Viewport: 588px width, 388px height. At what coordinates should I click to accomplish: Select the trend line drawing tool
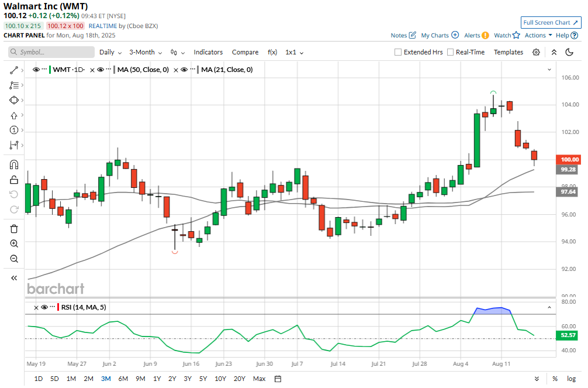(x=14, y=70)
